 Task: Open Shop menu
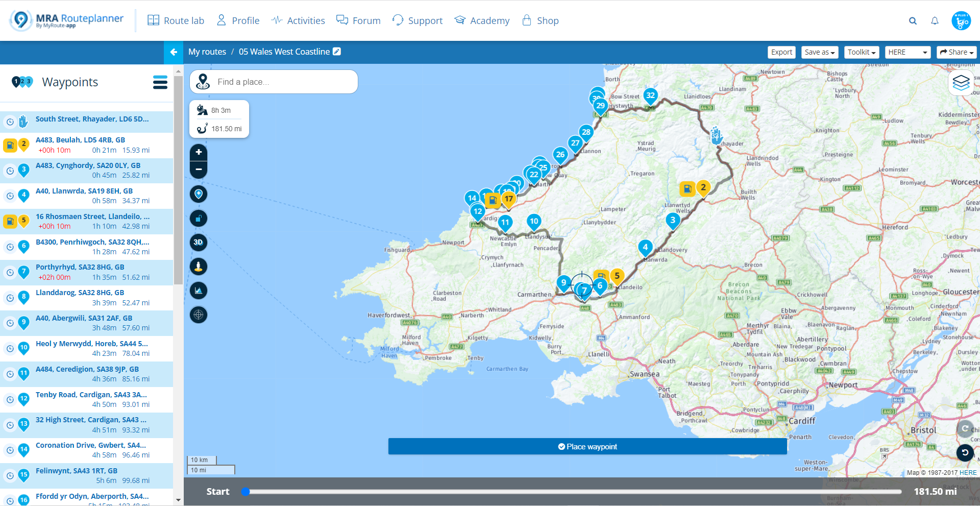[540, 21]
